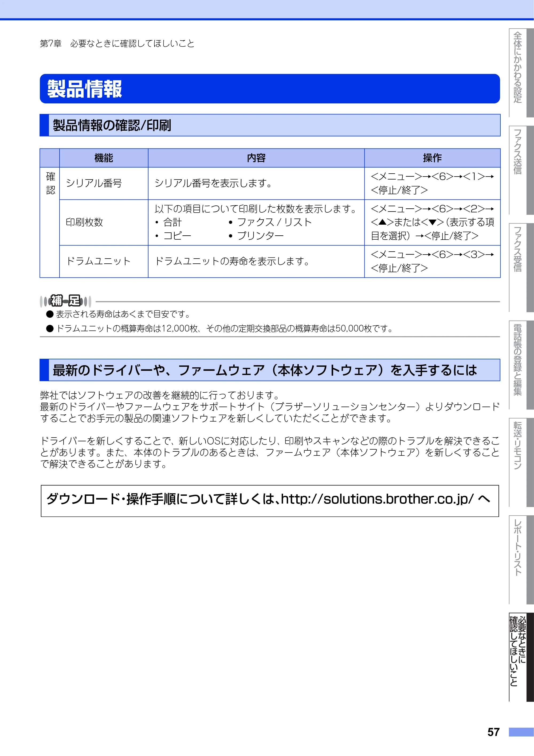Image resolution: width=534 pixels, height=756 pixels.
Task: Click the ドラムユニット function cell
Action: [x=104, y=262]
